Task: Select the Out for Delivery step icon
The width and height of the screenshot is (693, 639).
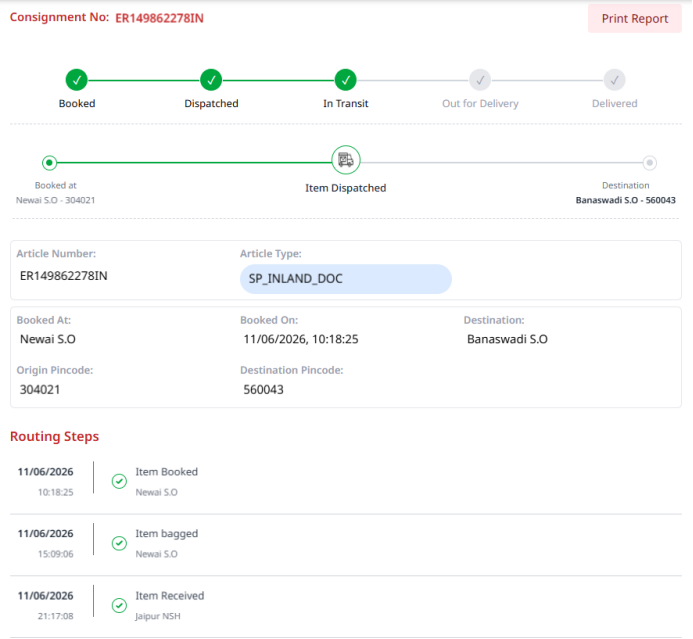Action: pos(480,80)
